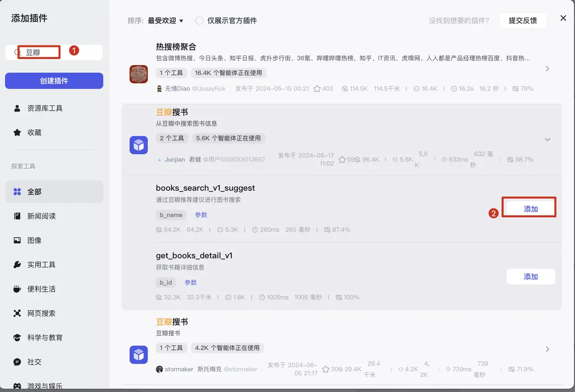575x392 pixels.
Task: Select the 便利生活 category
Action: [54, 289]
